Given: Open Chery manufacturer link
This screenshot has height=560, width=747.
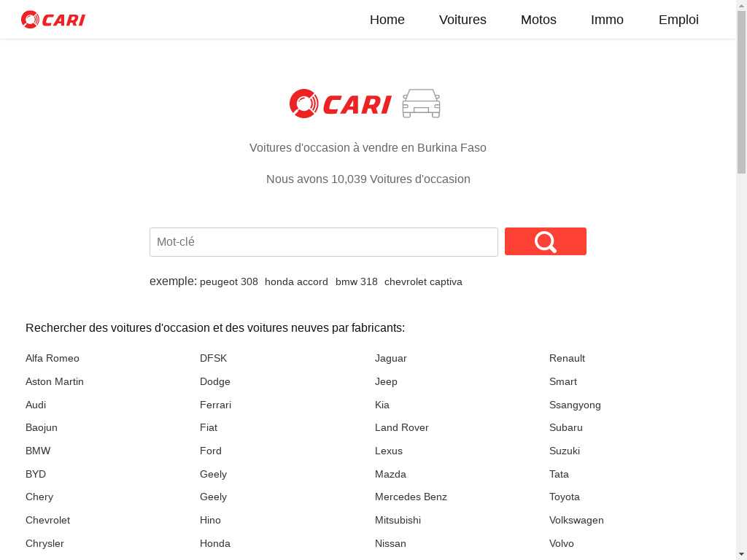Looking at the screenshot, I should point(39,497).
